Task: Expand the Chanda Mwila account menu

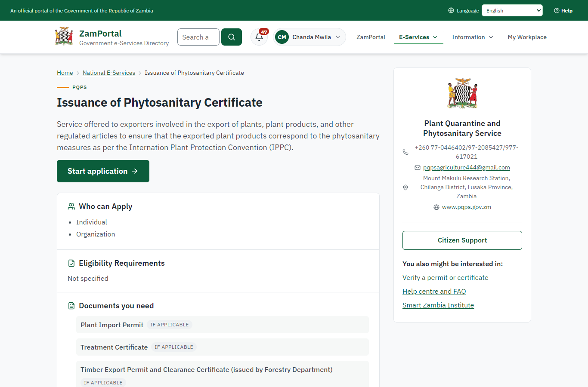Action: [x=309, y=37]
